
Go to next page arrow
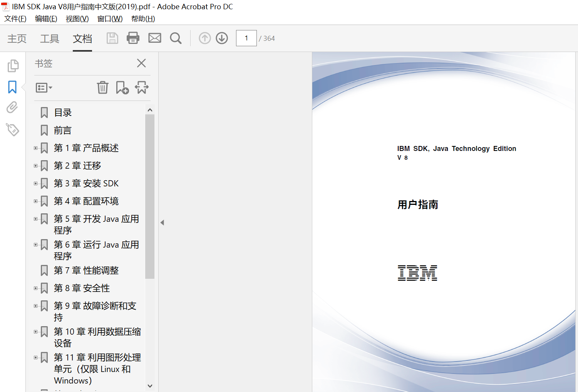(222, 38)
